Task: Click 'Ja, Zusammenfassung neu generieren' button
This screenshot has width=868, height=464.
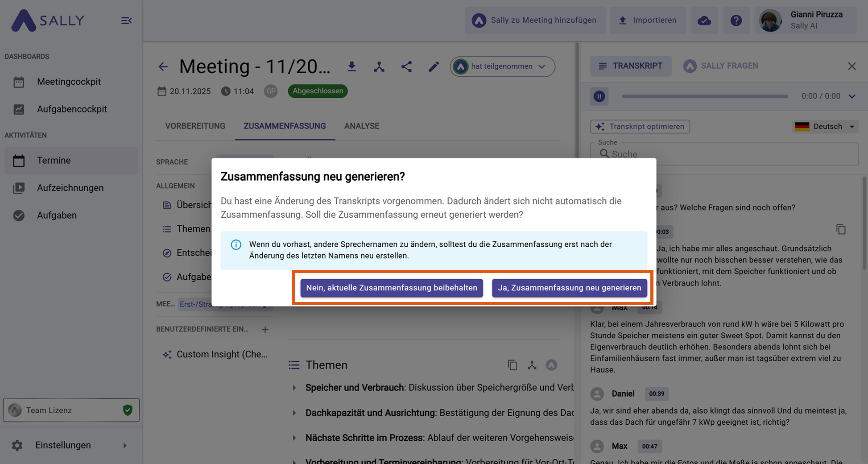Action: click(x=569, y=288)
